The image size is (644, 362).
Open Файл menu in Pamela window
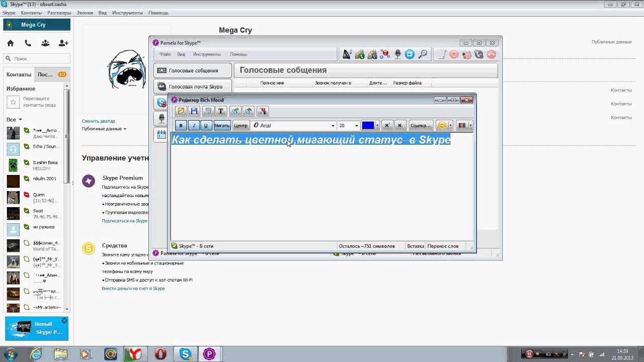165,54
